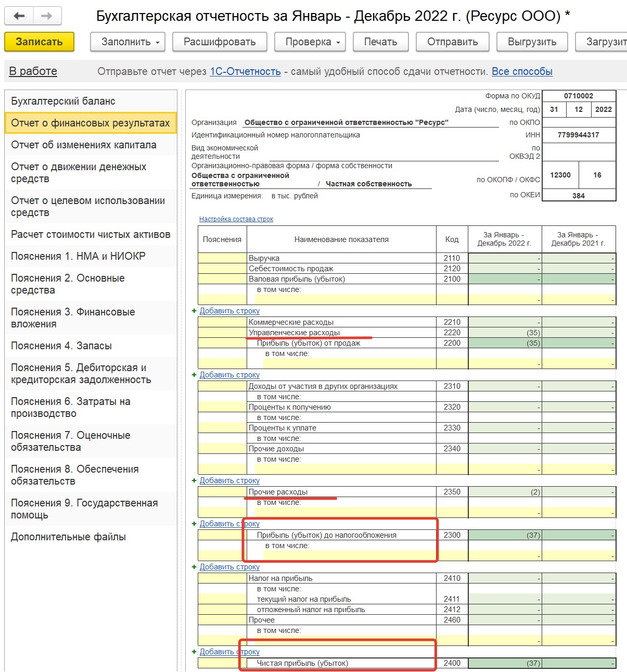
Task: Click the plus icon above Доходы от участия row
Action: (194, 375)
